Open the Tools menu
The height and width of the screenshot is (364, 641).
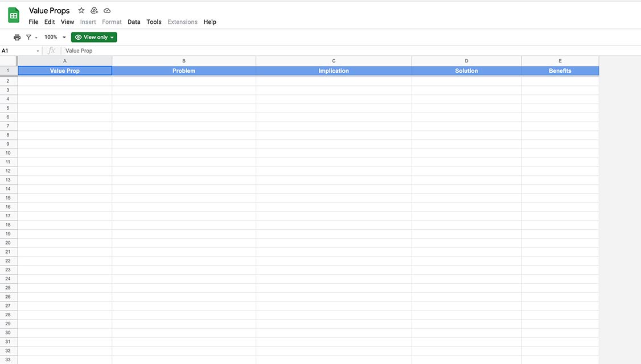[154, 22]
